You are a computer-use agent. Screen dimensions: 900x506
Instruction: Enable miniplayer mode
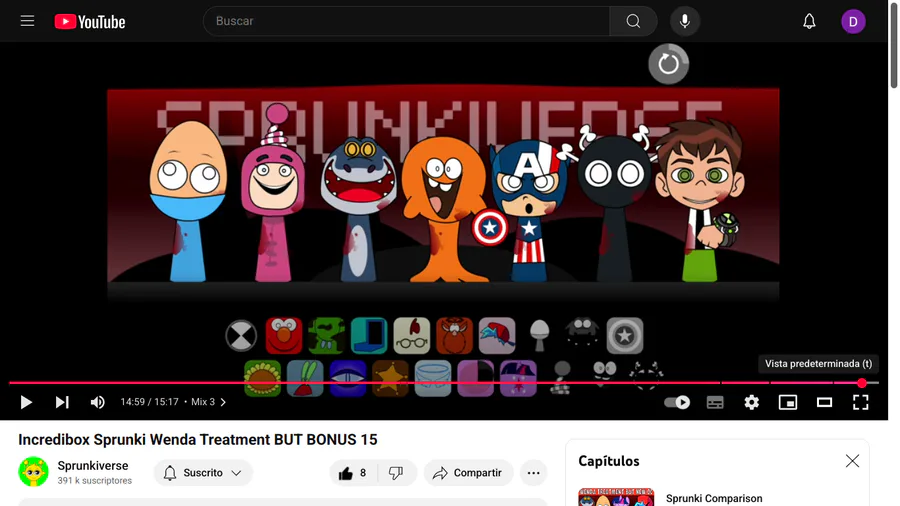coord(788,402)
